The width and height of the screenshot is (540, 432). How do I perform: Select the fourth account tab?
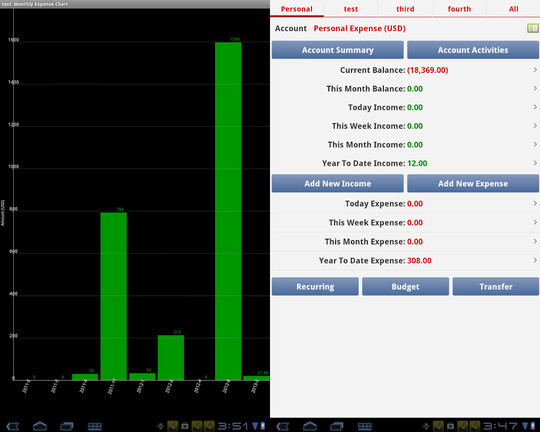(459, 9)
